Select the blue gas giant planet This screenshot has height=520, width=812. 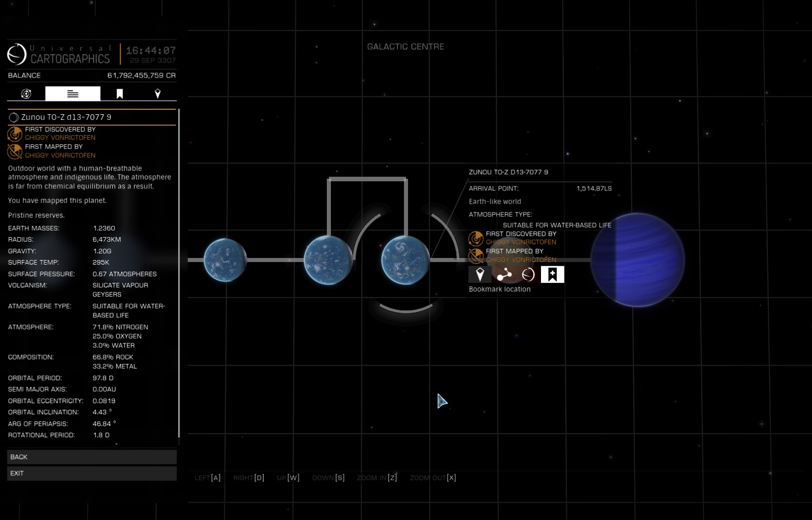pos(638,260)
